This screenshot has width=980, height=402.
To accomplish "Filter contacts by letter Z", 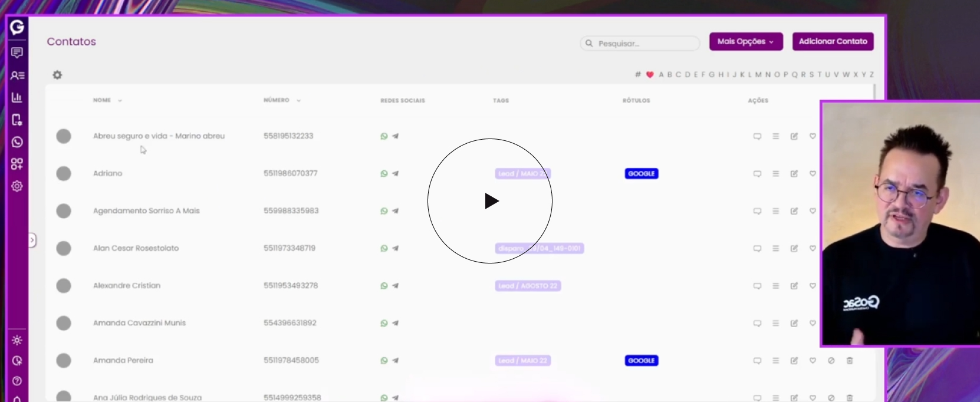I will click(x=872, y=74).
